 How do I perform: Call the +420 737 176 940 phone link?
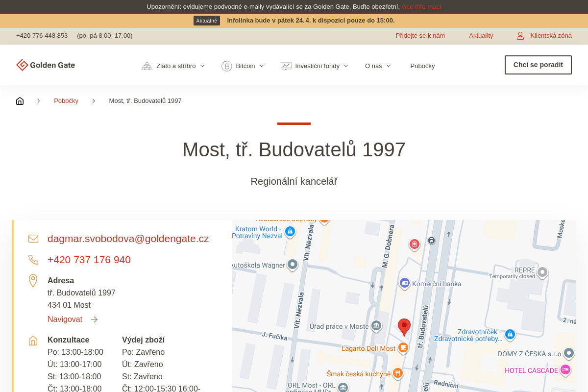point(89,260)
